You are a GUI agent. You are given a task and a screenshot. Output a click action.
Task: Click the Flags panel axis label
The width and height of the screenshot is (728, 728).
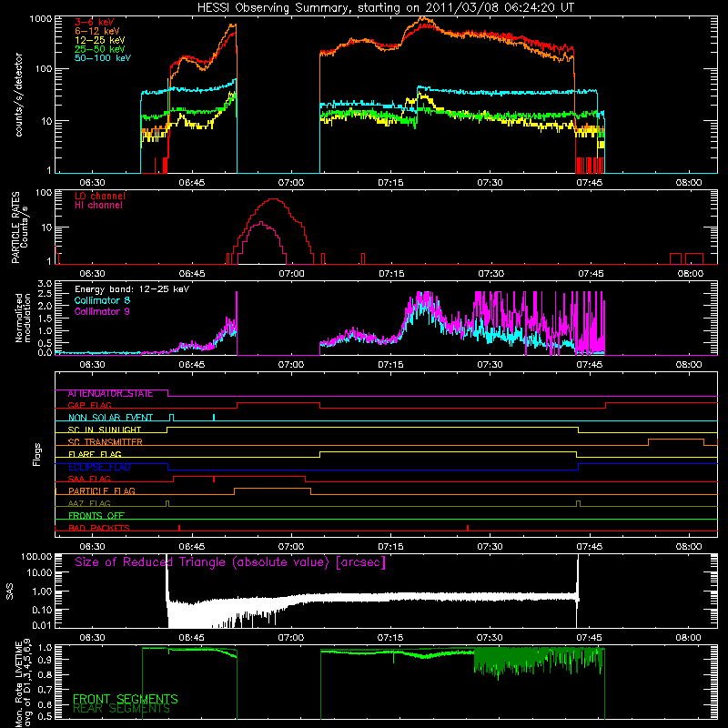pos(37,454)
